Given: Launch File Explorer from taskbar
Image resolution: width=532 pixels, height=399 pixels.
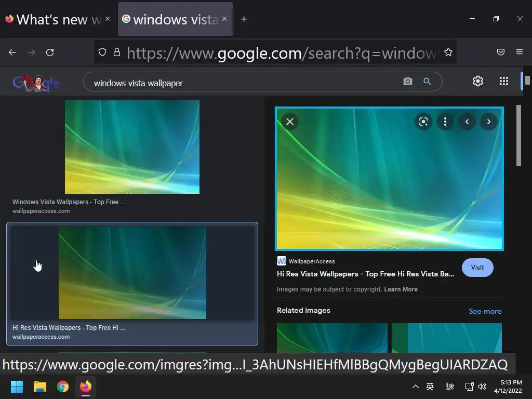Looking at the screenshot, I should coord(39,387).
